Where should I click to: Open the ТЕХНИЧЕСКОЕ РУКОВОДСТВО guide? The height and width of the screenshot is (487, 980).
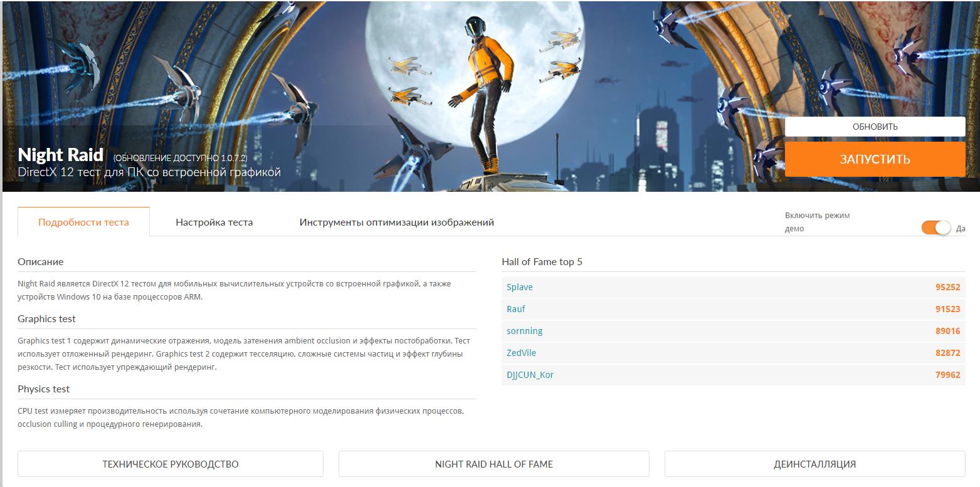click(171, 464)
